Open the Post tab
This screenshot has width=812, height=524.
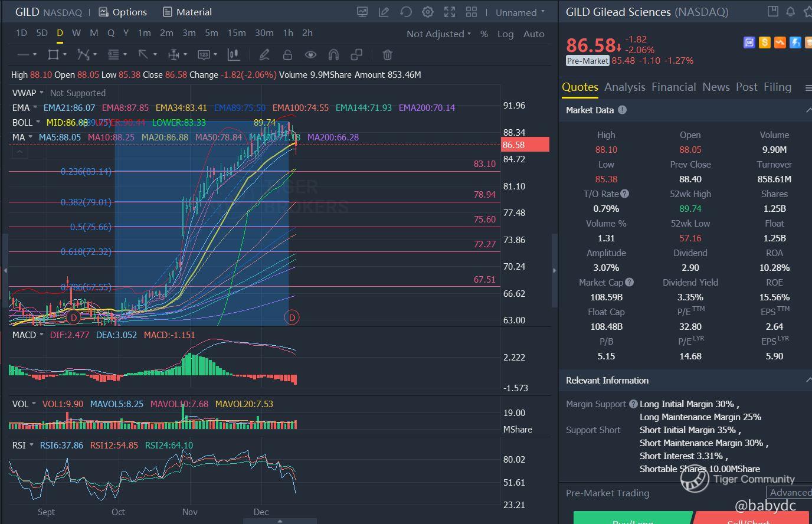[x=746, y=87]
